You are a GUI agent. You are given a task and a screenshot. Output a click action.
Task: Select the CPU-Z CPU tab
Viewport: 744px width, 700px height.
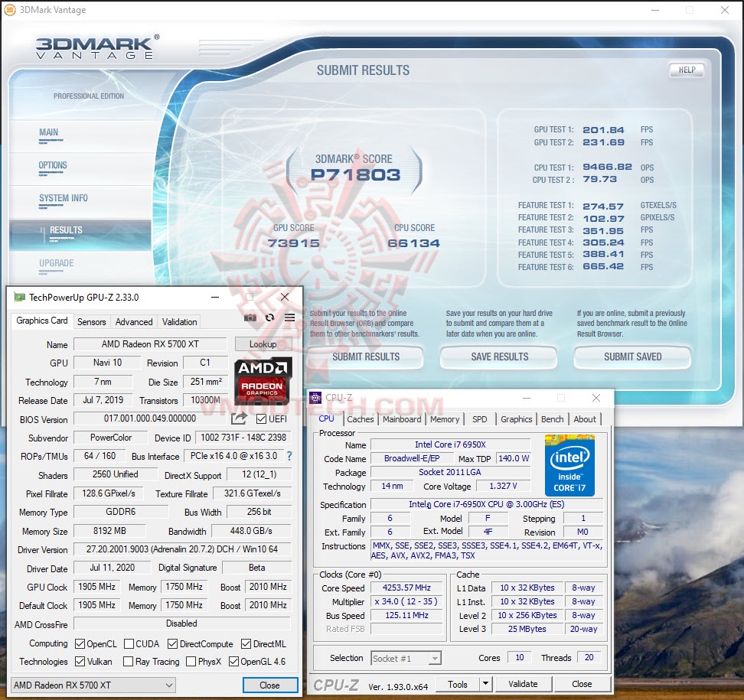[326, 418]
